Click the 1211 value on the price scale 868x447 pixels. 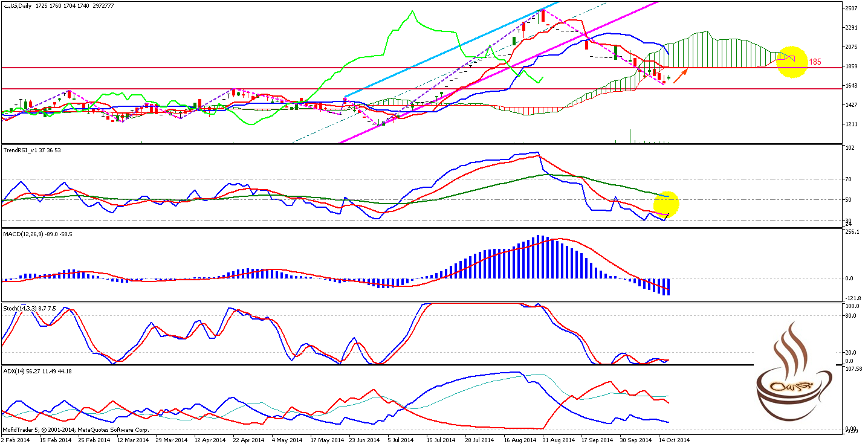pyautogui.click(x=852, y=124)
